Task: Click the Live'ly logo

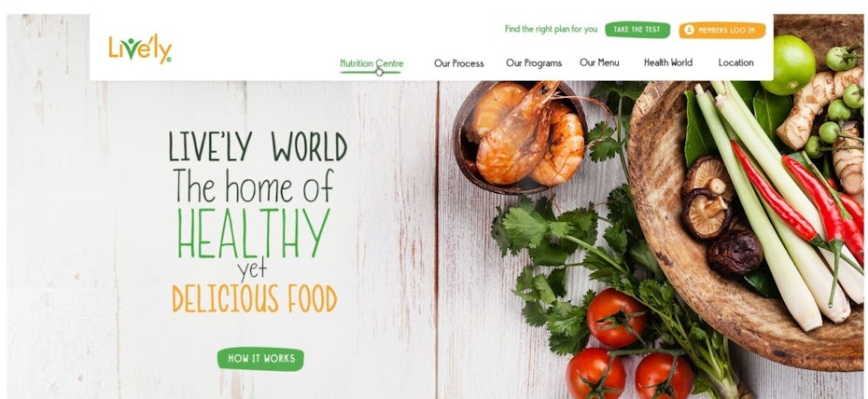Action: coord(140,49)
